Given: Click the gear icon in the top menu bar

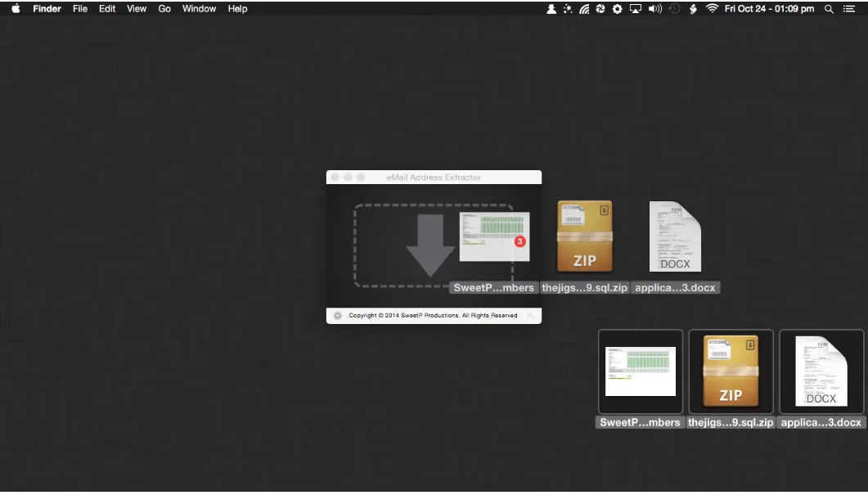Looking at the screenshot, I should [617, 9].
